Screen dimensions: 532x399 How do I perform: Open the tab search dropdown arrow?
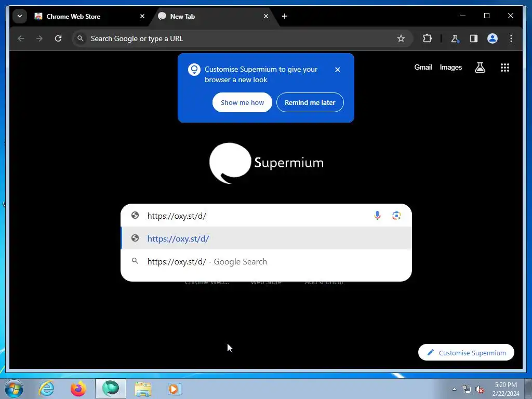[20, 16]
